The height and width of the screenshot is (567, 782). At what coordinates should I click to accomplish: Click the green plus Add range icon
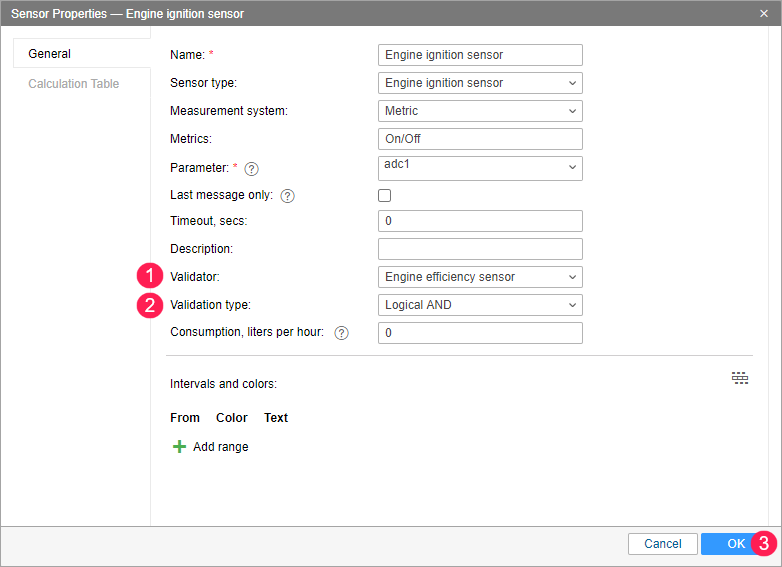pyautogui.click(x=179, y=446)
